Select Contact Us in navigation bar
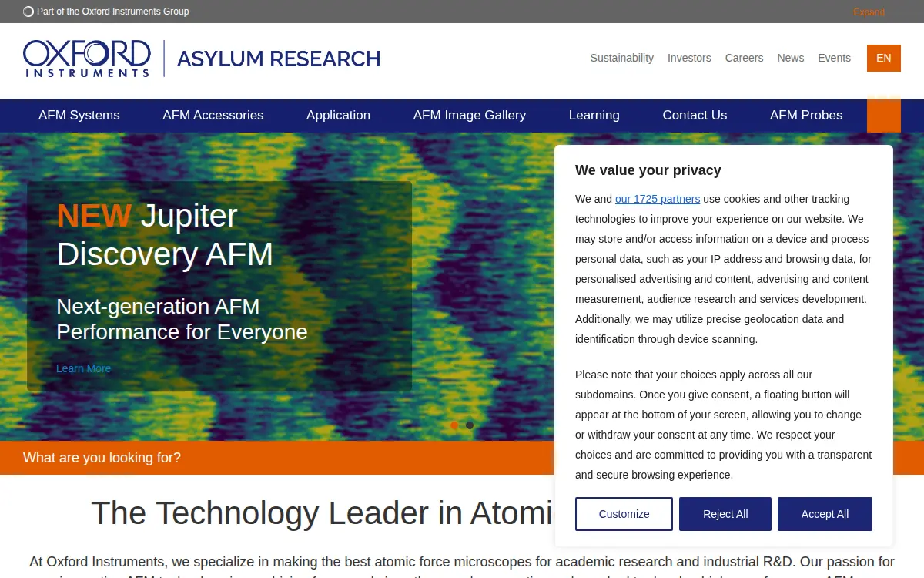924x578 pixels. click(x=695, y=116)
